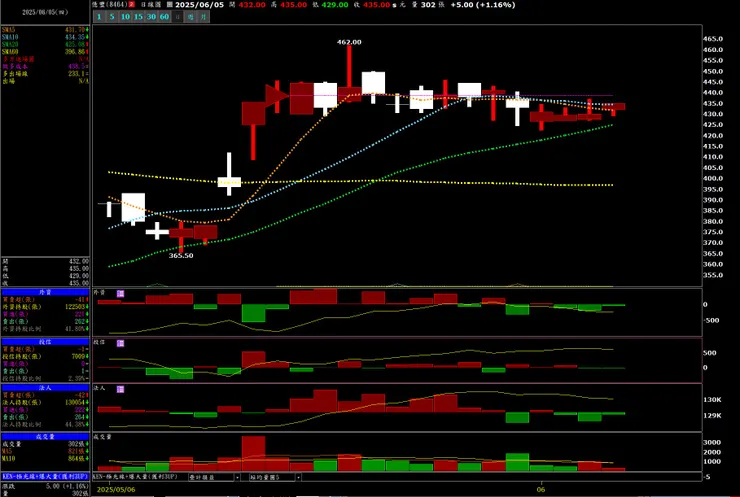This screenshot has height=497, width=740.
Task: Select the blue 投信 panel header
Action: pos(45,342)
